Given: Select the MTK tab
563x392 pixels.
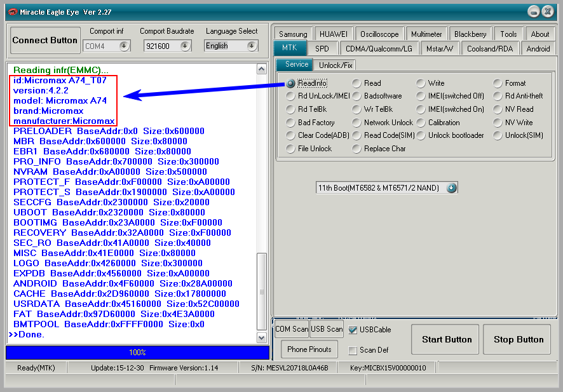Looking at the screenshot, I should (x=290, y=48).
